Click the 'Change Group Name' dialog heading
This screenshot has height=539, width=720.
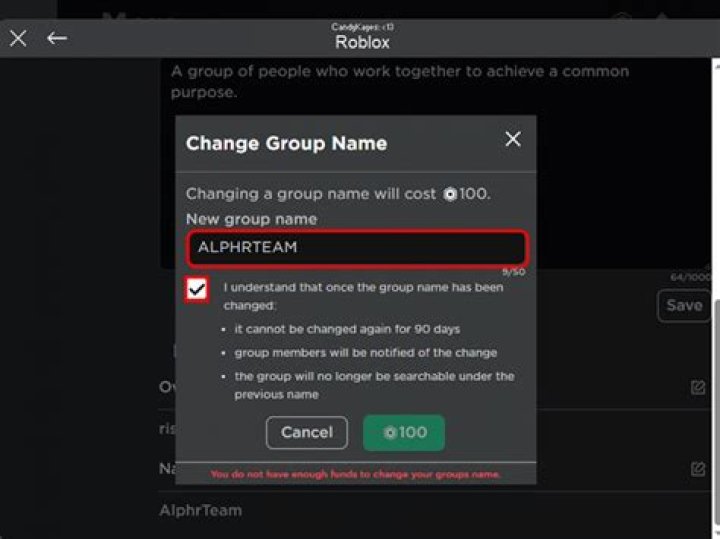point(286,143)
